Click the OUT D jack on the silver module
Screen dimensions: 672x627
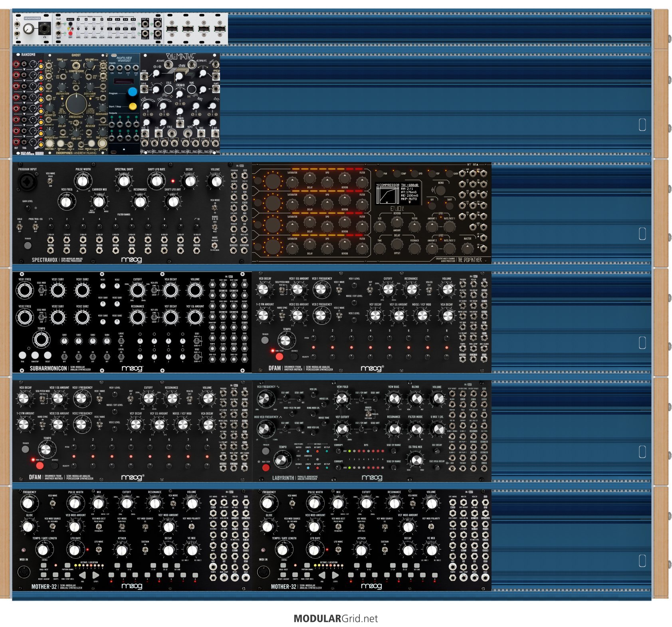click(x=158, y=34)
